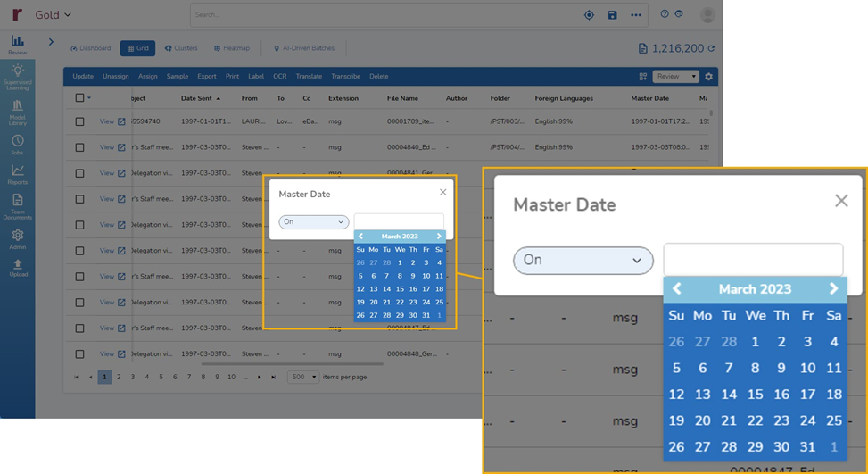Image resolution: width=868 pixels, height=474 pixels.
Task: Click Export in the grid action bar
Action: pyautogui.click(x=207, y=77)
